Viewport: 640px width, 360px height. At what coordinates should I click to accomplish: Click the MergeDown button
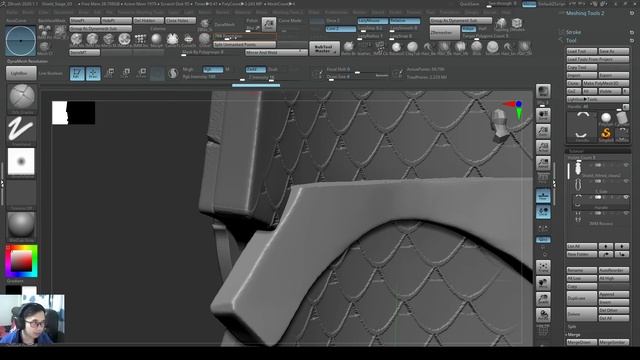pos(582,342)
